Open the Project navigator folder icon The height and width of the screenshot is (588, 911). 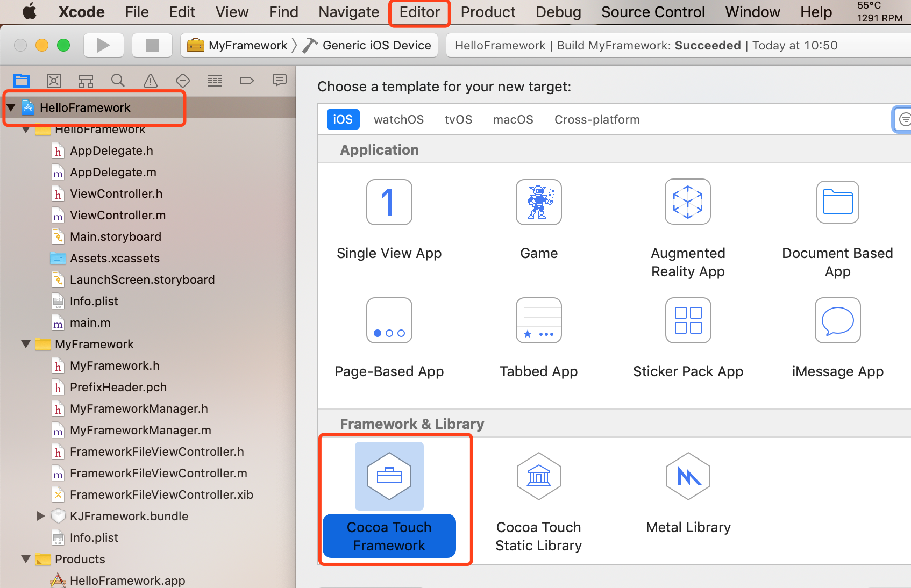pos(22,81)
